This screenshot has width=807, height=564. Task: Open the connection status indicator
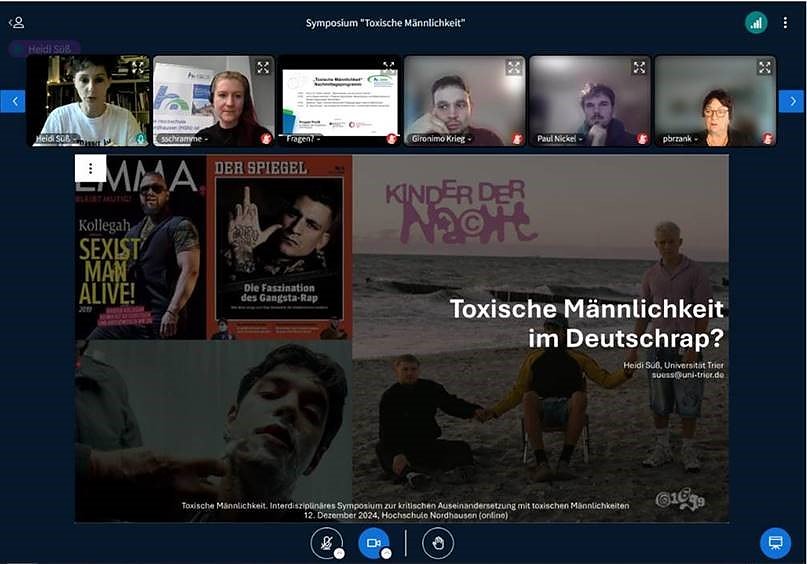click(x=756, y=22)
